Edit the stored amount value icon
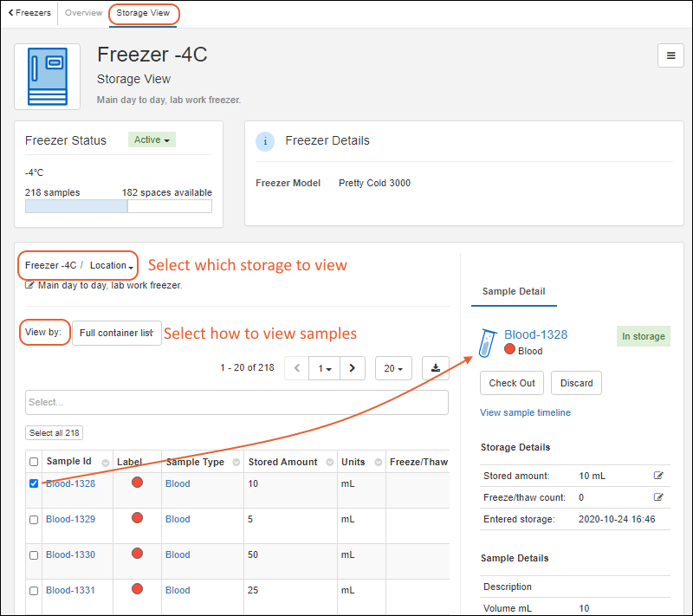This screenshot has height=616, width=693. [x=658, y=476]
